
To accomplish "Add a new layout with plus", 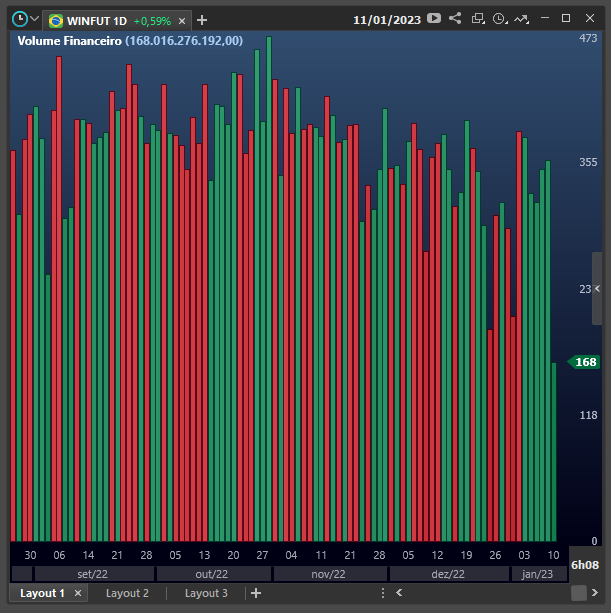I will (256, 593).
